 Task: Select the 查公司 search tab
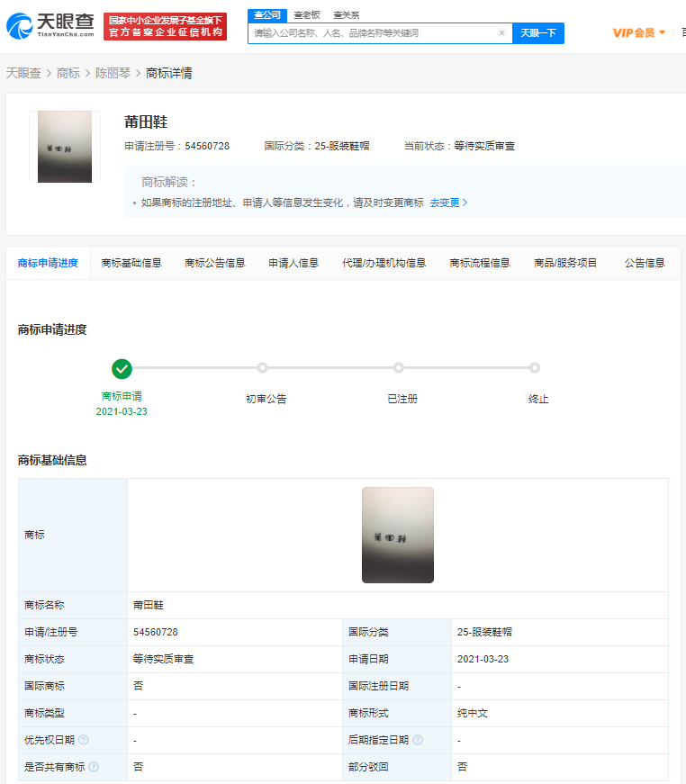(x=266, y=15)
